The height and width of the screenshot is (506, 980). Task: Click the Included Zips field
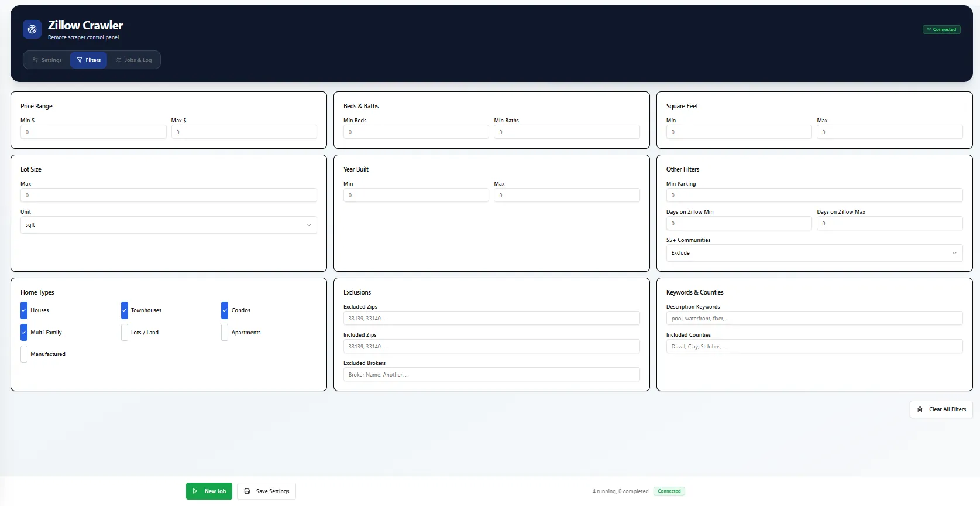pos(491,346)
